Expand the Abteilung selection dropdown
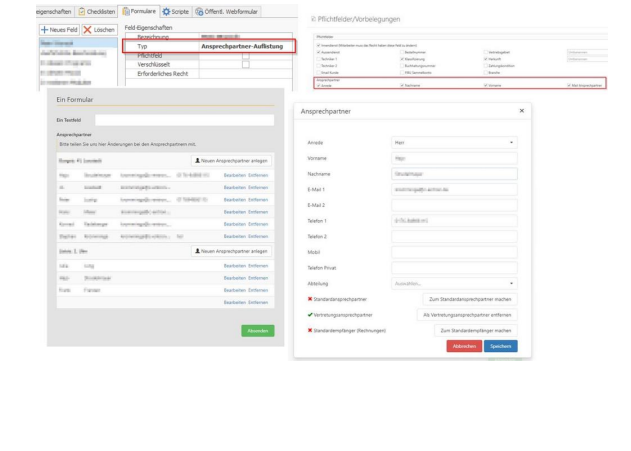 point(453,284)
